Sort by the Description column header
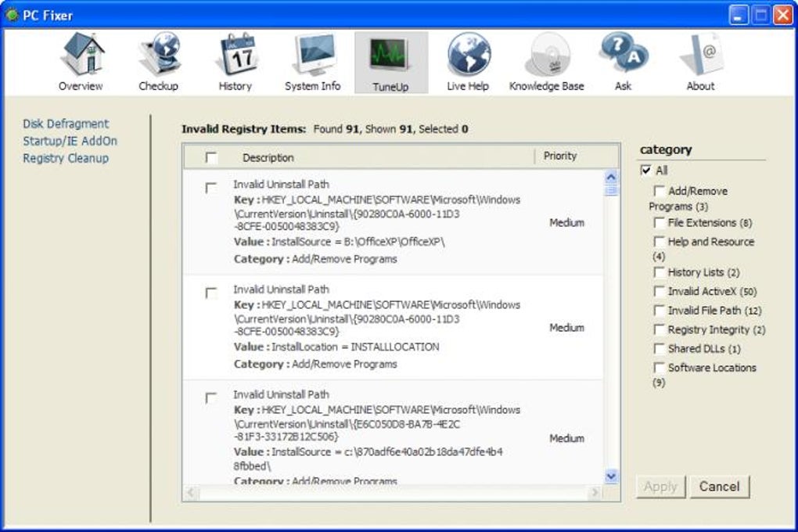 coord(268,158)
